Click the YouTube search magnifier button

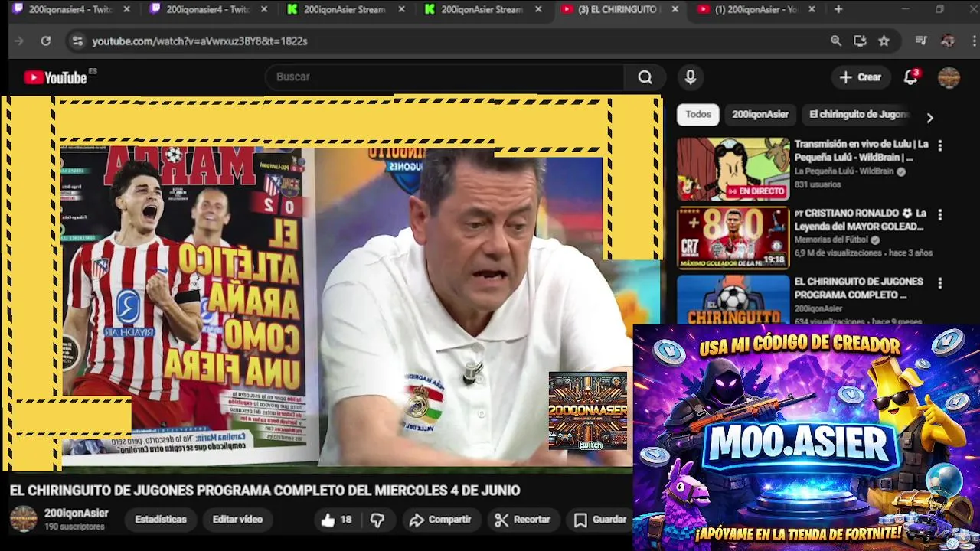(645, 77)
